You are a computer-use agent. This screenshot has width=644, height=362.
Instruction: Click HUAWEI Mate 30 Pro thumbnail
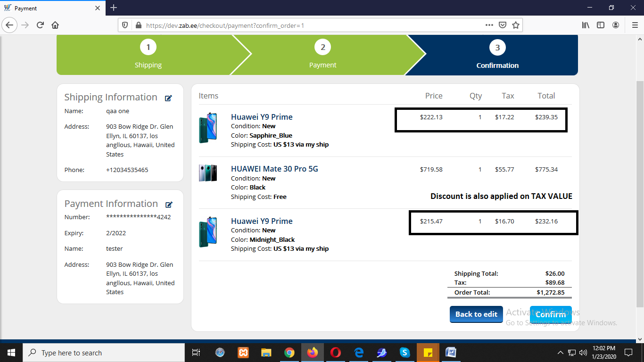point(208,173)
